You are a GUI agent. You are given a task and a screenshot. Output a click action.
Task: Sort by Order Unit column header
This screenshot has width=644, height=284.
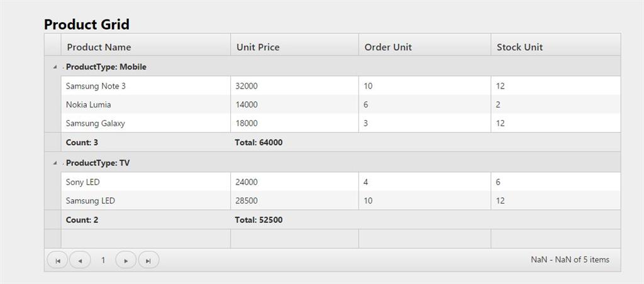pos(388,47)
